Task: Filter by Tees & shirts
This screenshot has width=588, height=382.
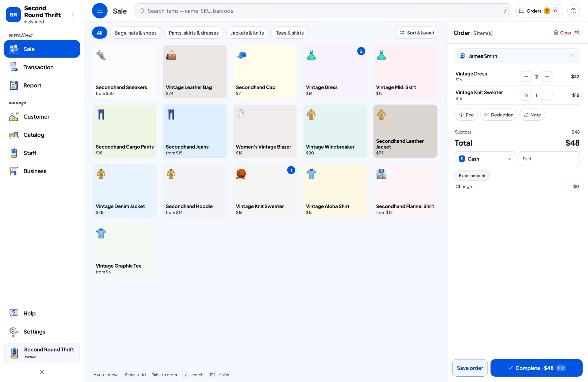Action: click(290, 33)
